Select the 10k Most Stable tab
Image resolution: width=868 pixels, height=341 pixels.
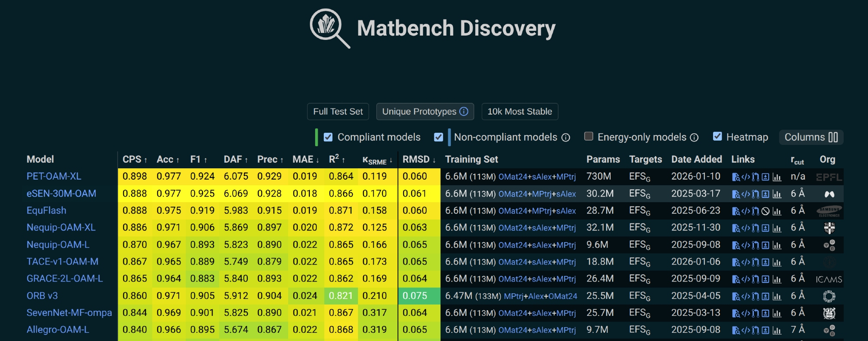click(519, 111)
